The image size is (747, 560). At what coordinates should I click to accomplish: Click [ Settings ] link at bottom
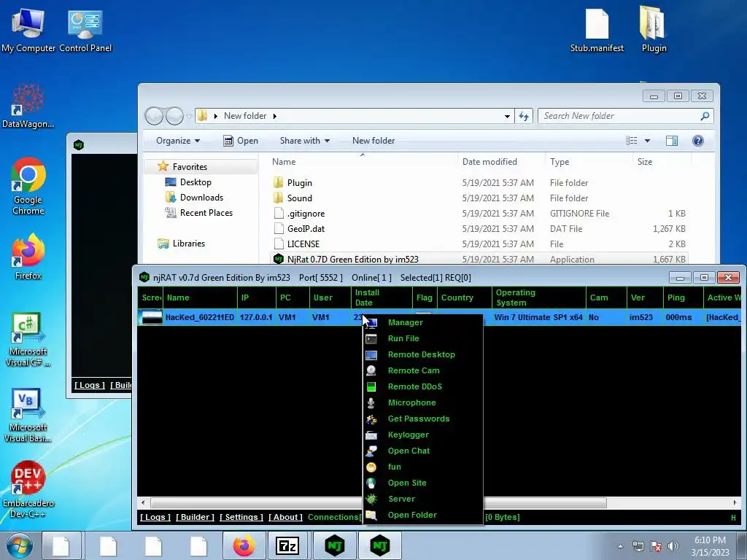pyautogui.click(x=241, y=517)
